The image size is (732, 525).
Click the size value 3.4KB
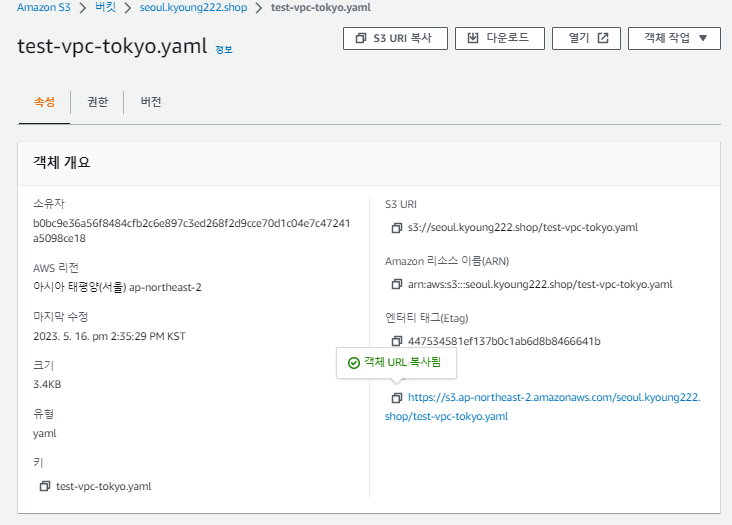click(x=47, y=385)
